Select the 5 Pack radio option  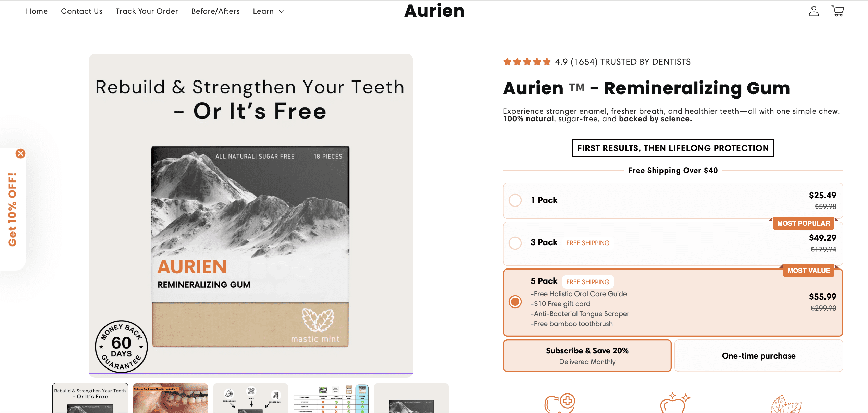[x=515, y=302]
